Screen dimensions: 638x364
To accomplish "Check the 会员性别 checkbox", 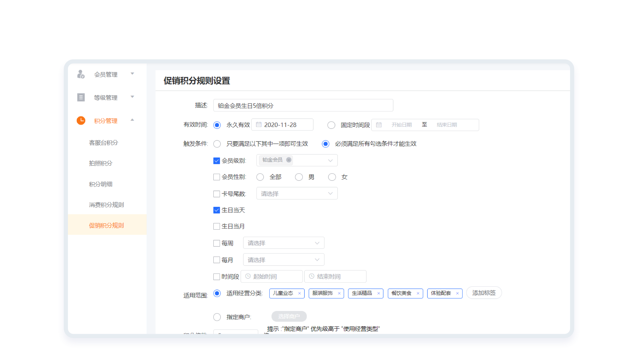I will pos(217,177).
